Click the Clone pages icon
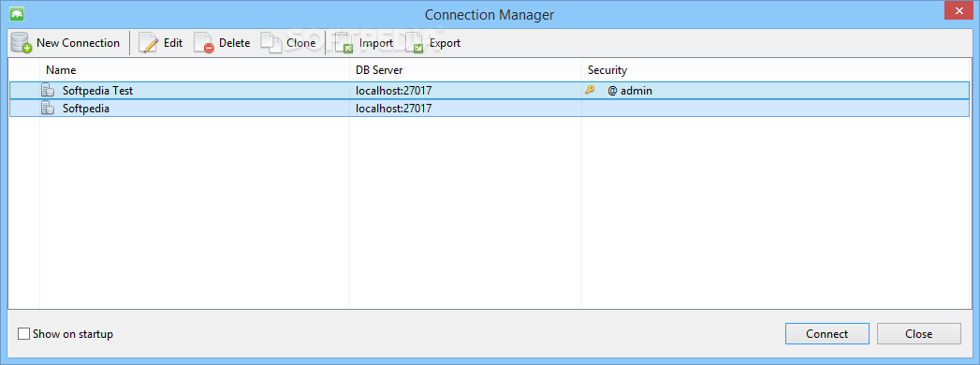Screen dimensions: 980x365 pos(271,43)
